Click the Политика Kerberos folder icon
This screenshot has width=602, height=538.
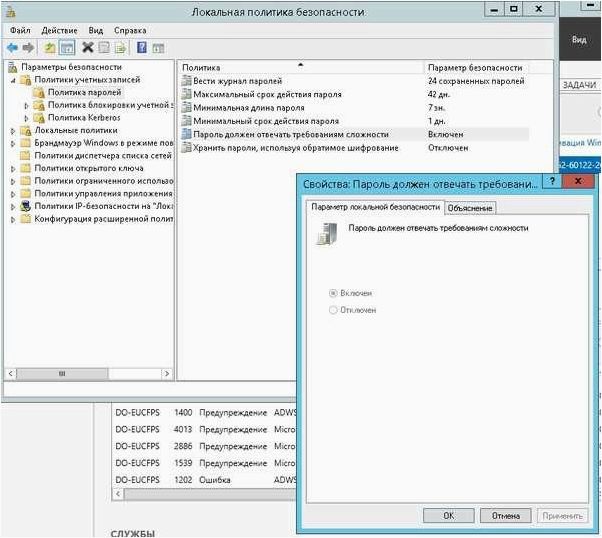click(x=39, y=118)
